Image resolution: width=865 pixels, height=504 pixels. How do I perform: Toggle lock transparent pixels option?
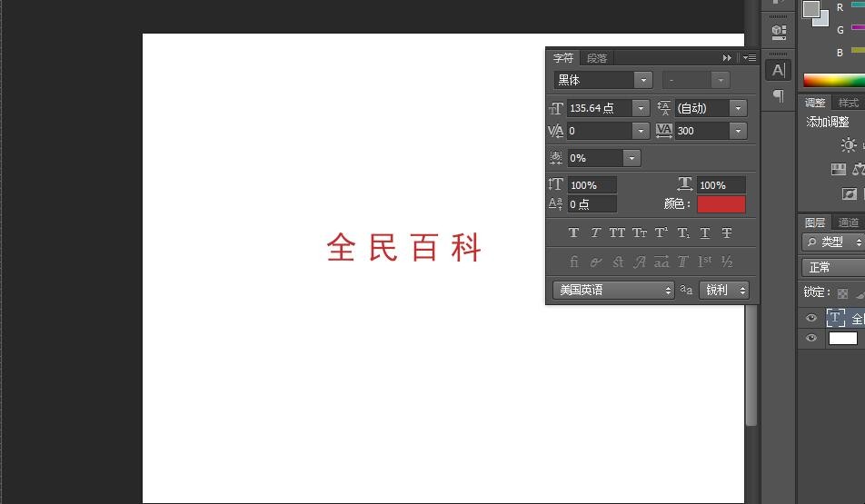click(842, 293)
